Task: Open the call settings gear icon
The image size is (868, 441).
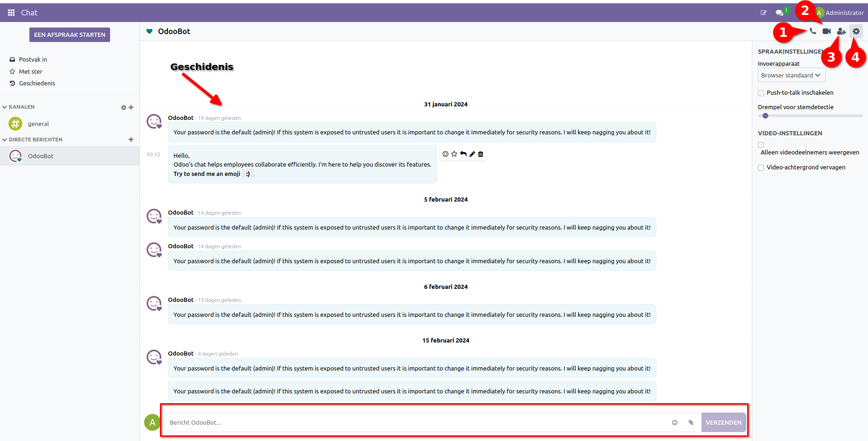Action: (x=856, y=31)
